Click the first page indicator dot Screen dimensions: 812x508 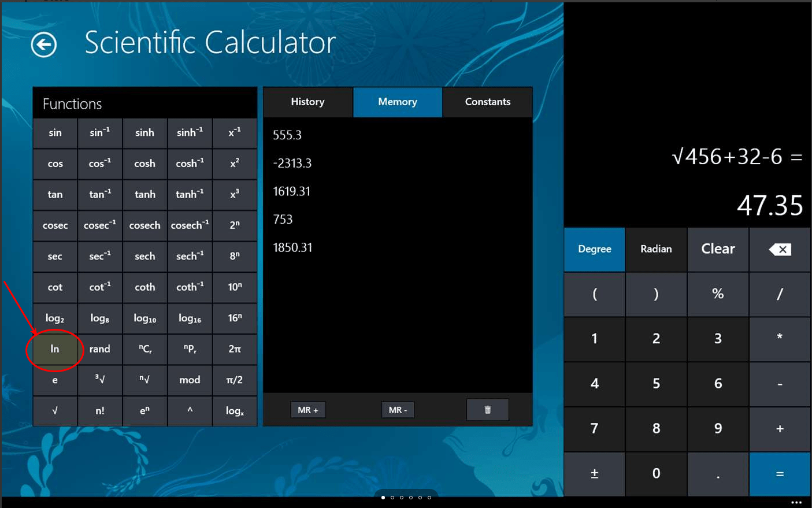coord(383,497)
